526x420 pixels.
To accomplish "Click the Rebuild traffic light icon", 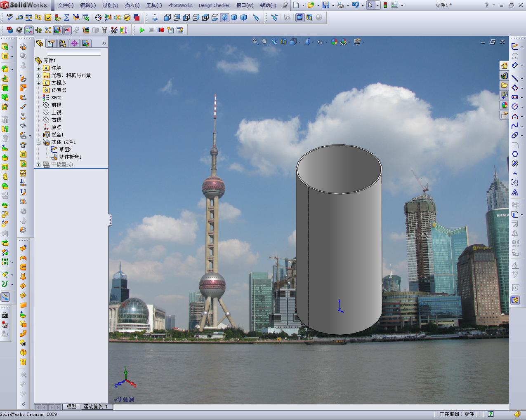I will click(385, 5).
